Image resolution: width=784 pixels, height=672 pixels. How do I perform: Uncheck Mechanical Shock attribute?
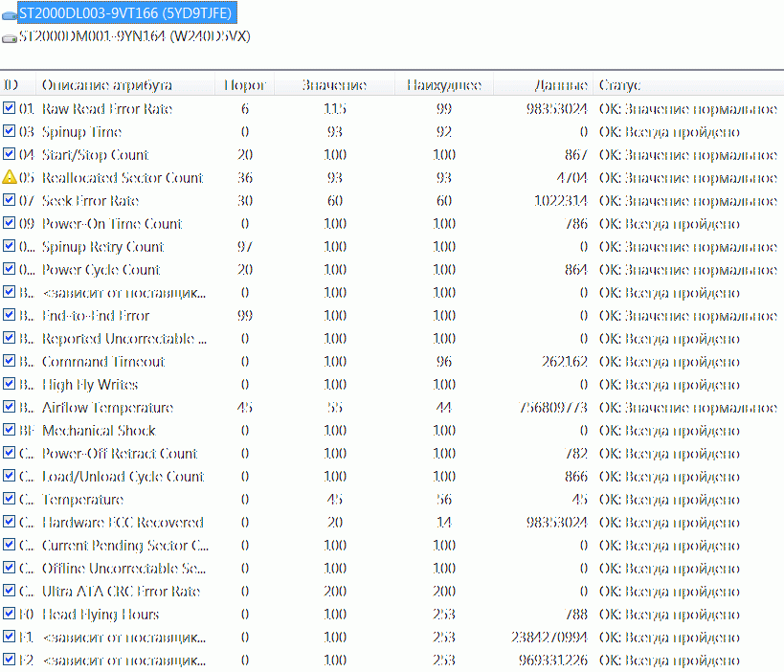click(x=9, y=430)
